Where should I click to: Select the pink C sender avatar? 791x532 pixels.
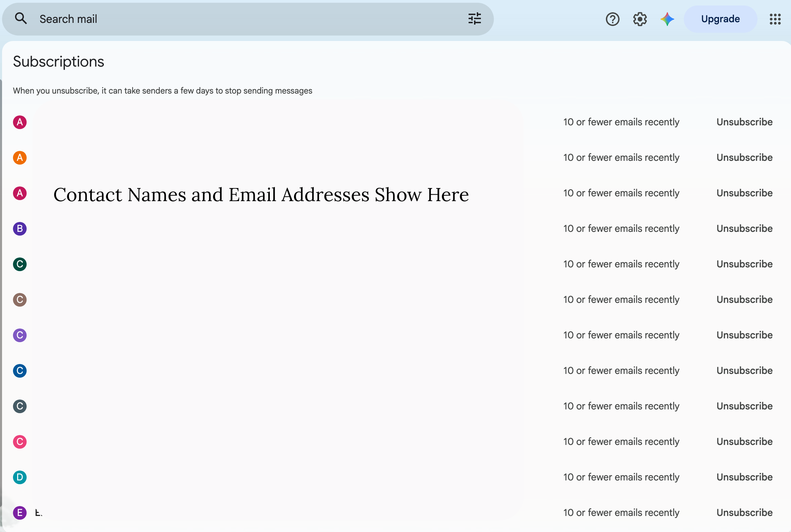pos(20,442)
